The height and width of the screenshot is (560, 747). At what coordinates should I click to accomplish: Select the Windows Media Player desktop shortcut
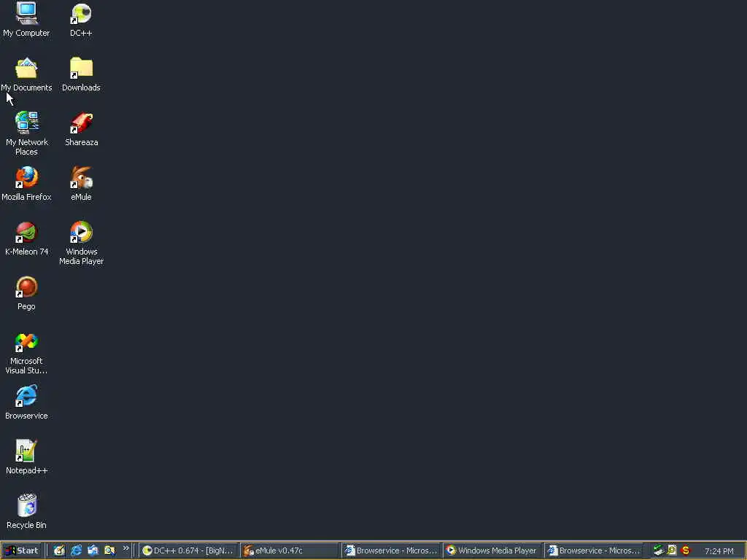point(82,243)
